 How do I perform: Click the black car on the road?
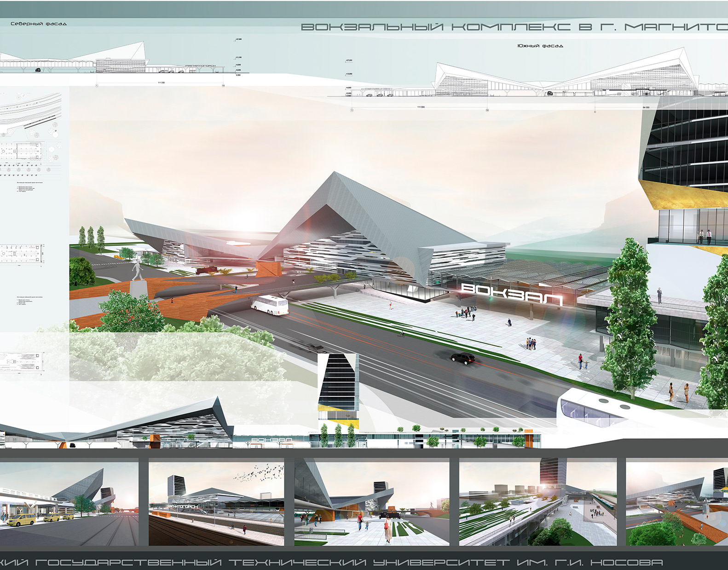click(x=463, y=358)
